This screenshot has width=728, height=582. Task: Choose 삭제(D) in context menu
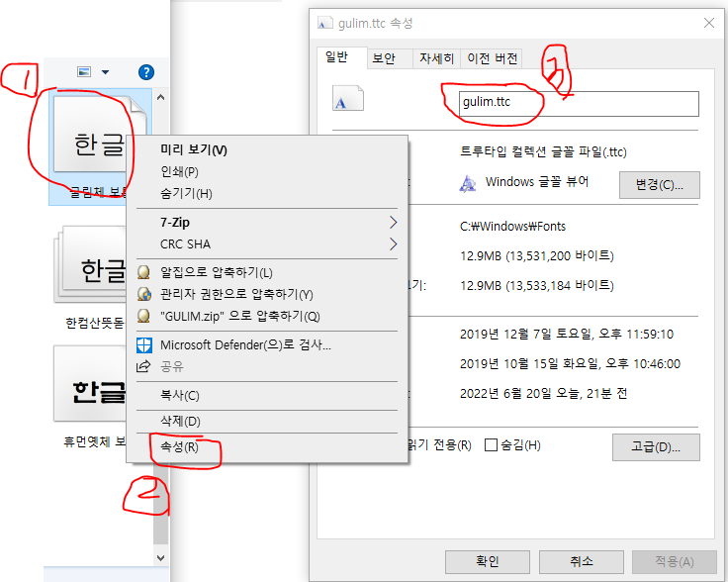point(267,422)
